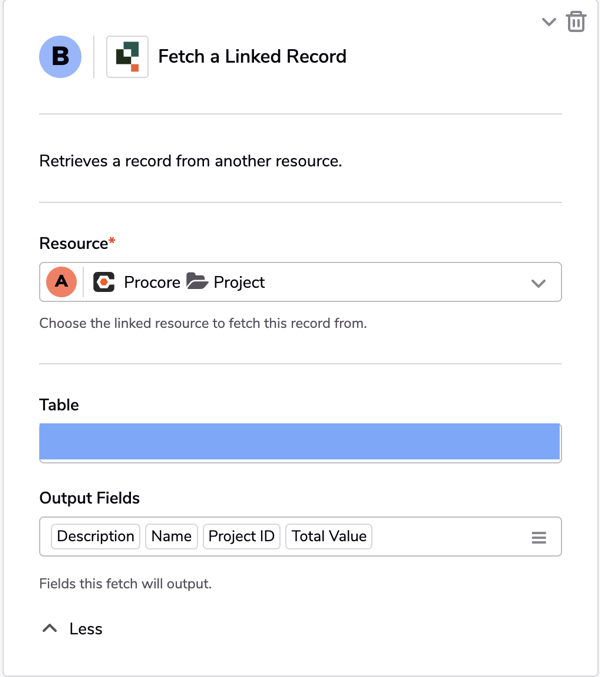Open the Output Fields list menu icon
This screenshot has width=600, height=677.
click(x=539, y=538)
